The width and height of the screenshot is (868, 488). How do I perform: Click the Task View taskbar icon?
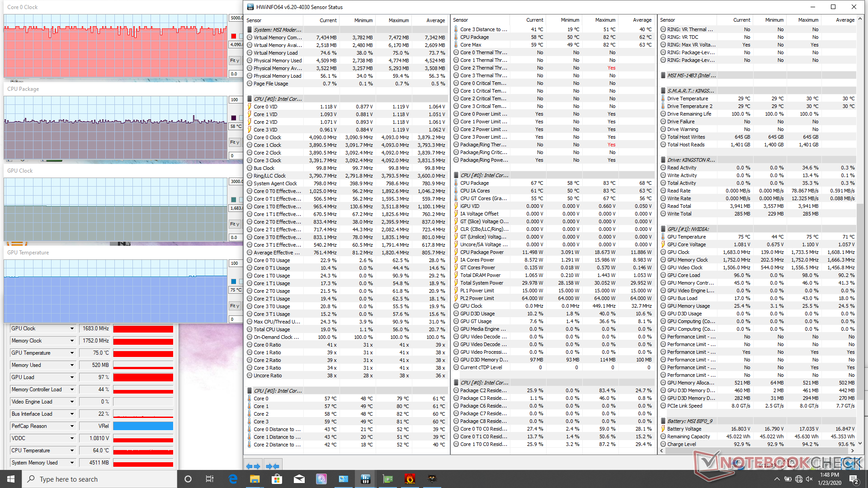point(210,479)
